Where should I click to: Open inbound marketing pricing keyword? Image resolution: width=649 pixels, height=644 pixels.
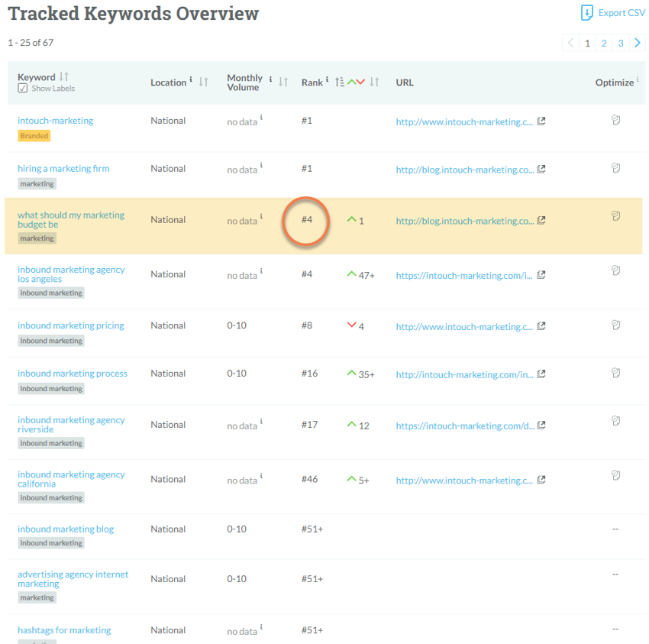[71, 325]
